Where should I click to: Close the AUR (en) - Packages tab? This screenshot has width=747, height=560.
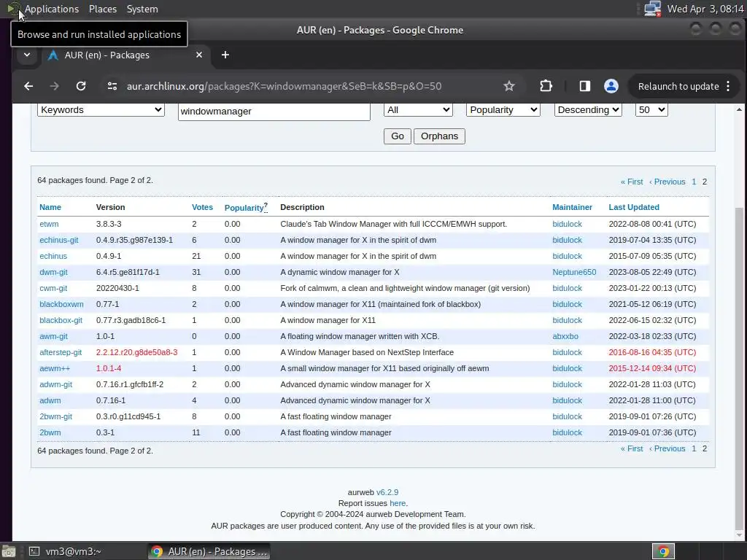[x=199, y=55]
